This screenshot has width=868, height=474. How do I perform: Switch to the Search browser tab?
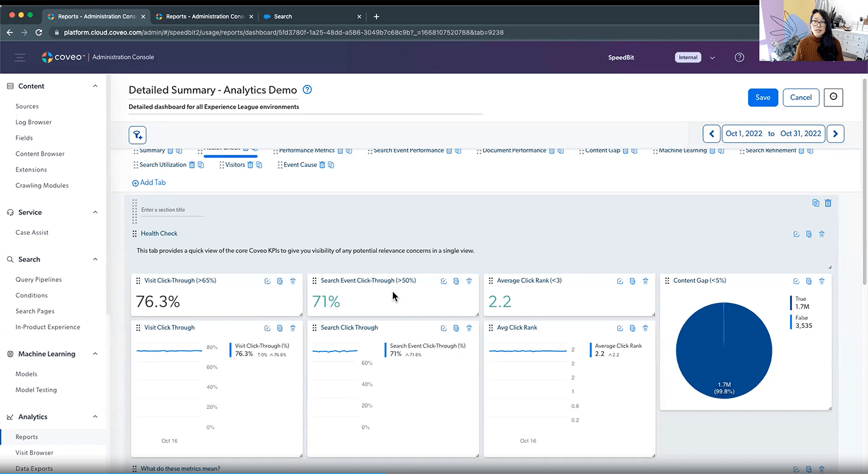pyautogui.click(x=312, y=17)
